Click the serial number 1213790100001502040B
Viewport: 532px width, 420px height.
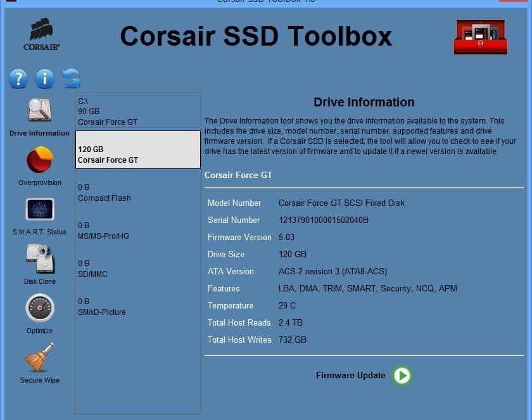324,220
